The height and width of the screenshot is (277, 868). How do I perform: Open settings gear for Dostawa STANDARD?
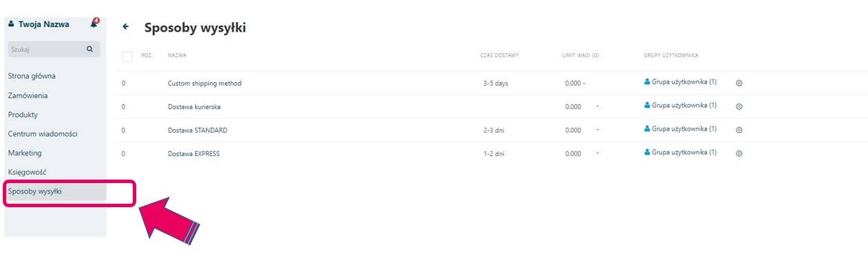[739, 130]
